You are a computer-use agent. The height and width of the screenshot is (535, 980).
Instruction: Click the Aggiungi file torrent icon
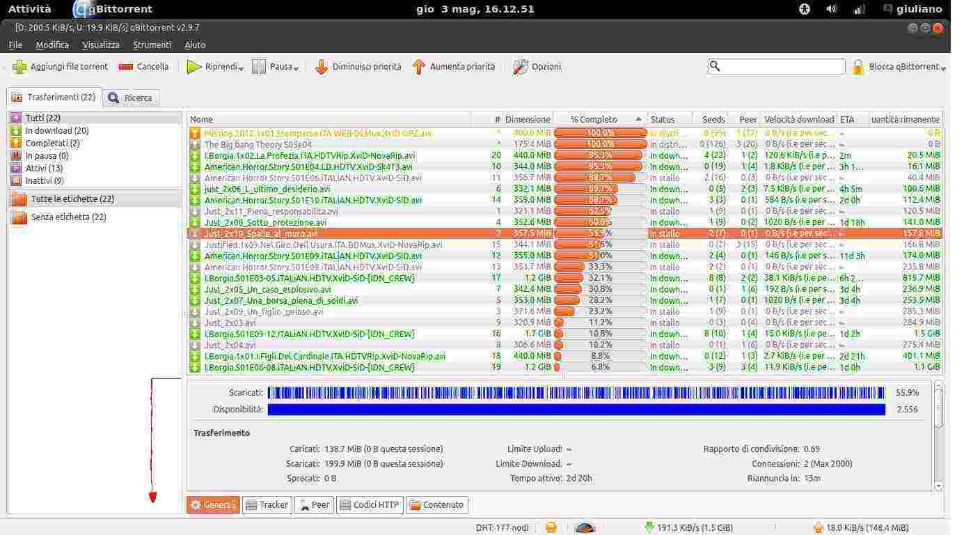pos(19,67)
